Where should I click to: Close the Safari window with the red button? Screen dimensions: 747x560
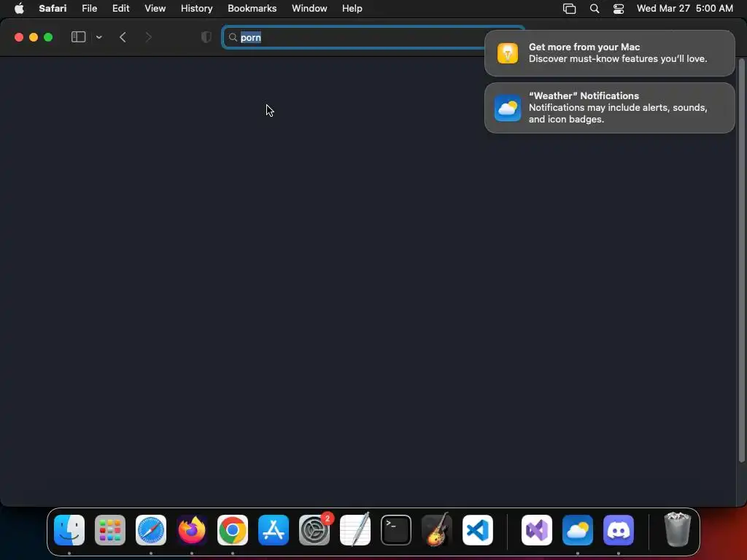click(19, 37)
